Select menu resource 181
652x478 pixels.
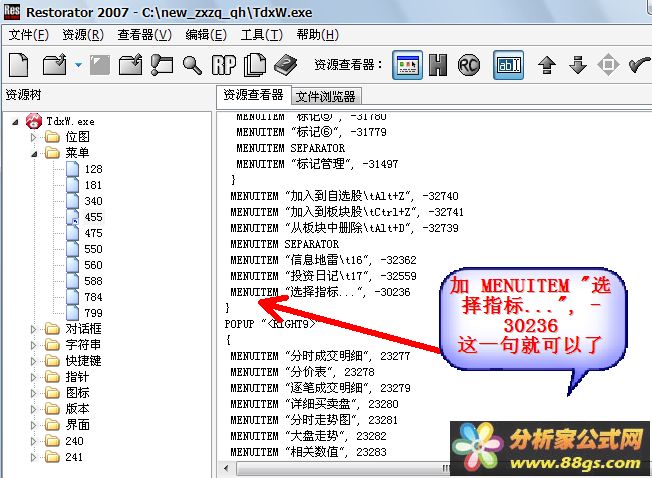pyautogui.click(x=93, y=185)
